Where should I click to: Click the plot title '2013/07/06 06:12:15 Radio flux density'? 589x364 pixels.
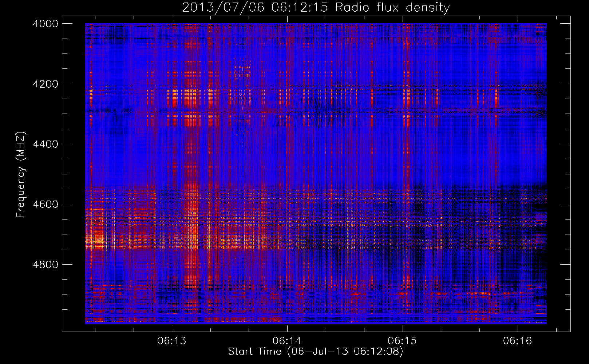click(316, 8)
